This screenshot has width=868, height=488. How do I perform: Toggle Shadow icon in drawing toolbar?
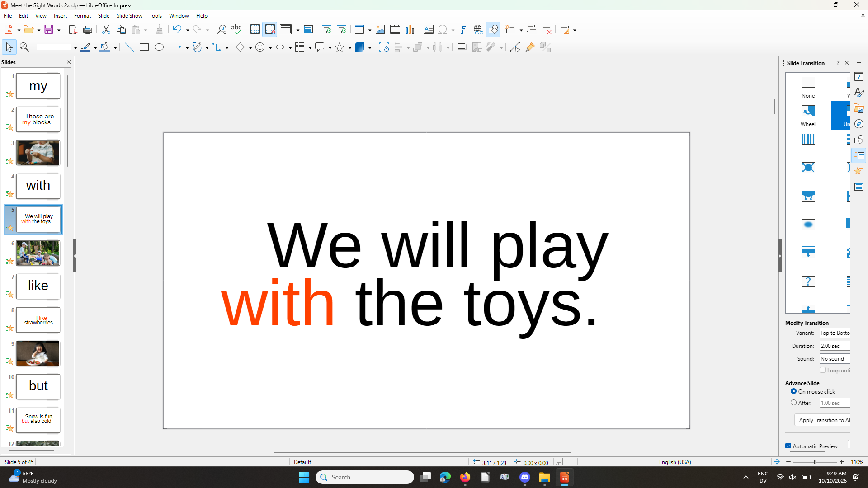pos(462,47)
